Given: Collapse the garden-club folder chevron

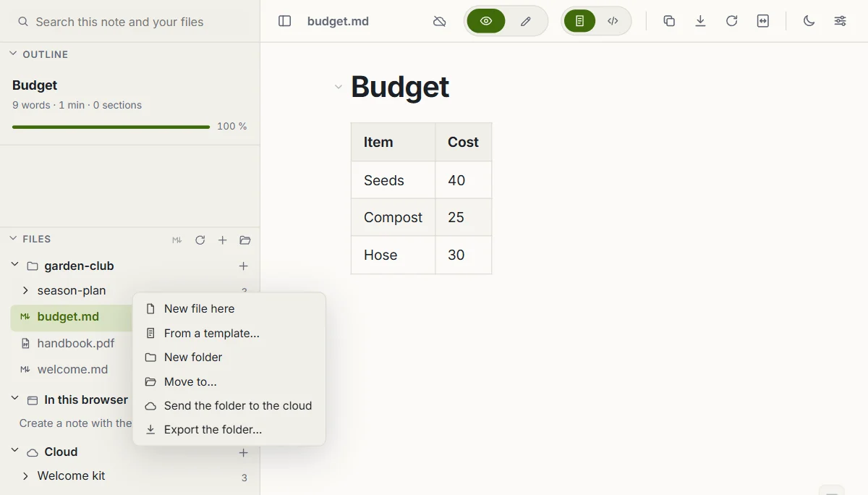Looking at the screenshot, I should pos(15,265).
